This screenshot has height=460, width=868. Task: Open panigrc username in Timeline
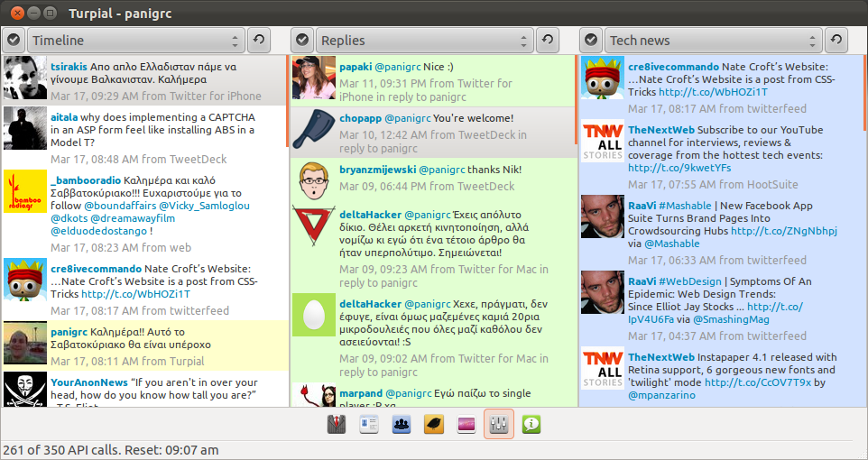tap(69, 332)
